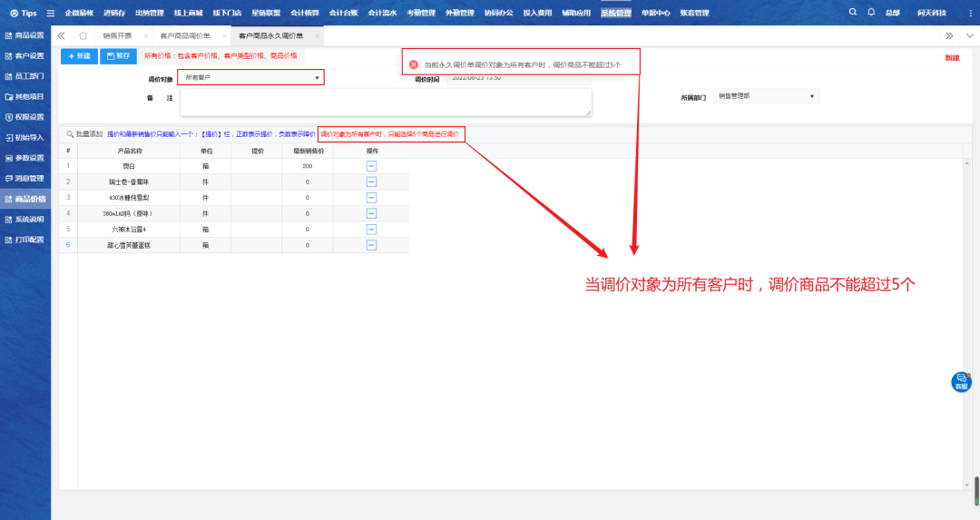This screenshot has height=520, width=980.
Task: Close the 销售开票 tab
Action: (145, 35)
